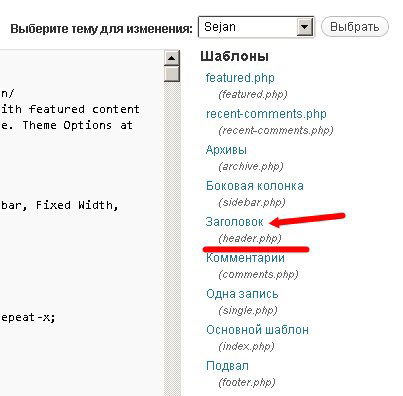Image resolution: width=403 pixels, height=396 pixels.
Task: Click the (footer.php) filename text
Action: tap(247, 382)
